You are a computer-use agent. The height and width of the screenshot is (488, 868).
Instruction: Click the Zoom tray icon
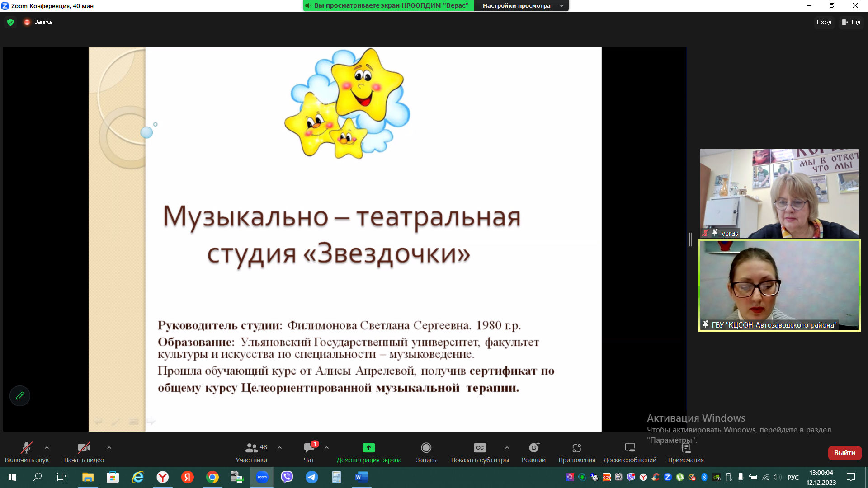pyautogui.click(x=667, y=477)
